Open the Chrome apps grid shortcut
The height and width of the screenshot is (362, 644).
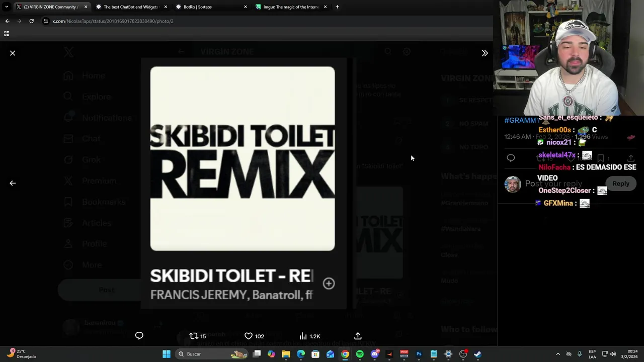coord(7,34)
